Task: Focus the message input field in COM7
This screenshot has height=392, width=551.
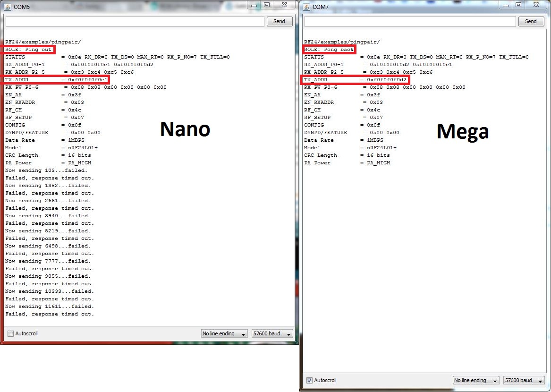Action: click(410, 21)
